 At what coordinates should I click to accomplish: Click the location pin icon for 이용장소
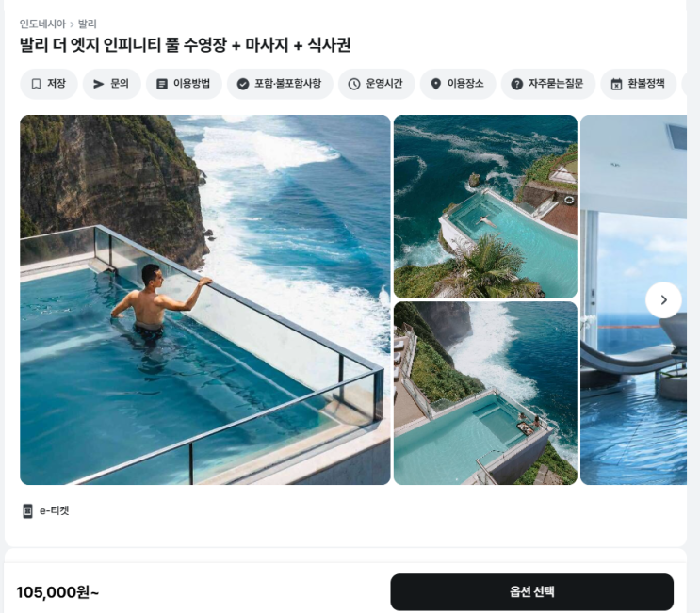[435, 84]
